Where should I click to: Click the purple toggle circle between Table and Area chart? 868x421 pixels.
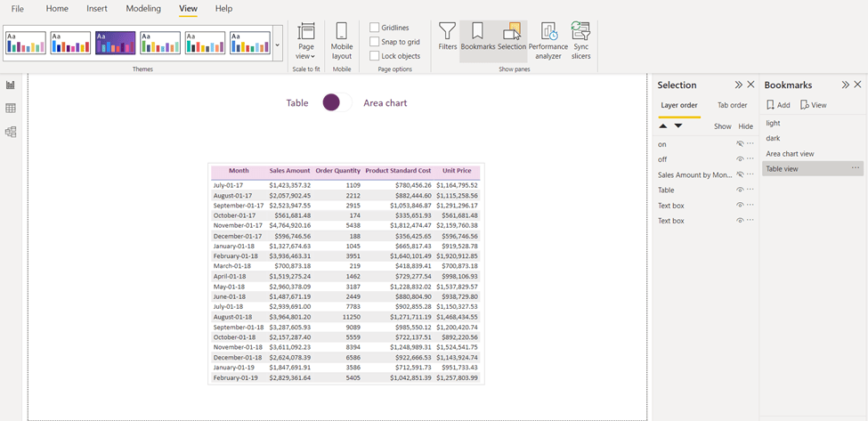331,102
